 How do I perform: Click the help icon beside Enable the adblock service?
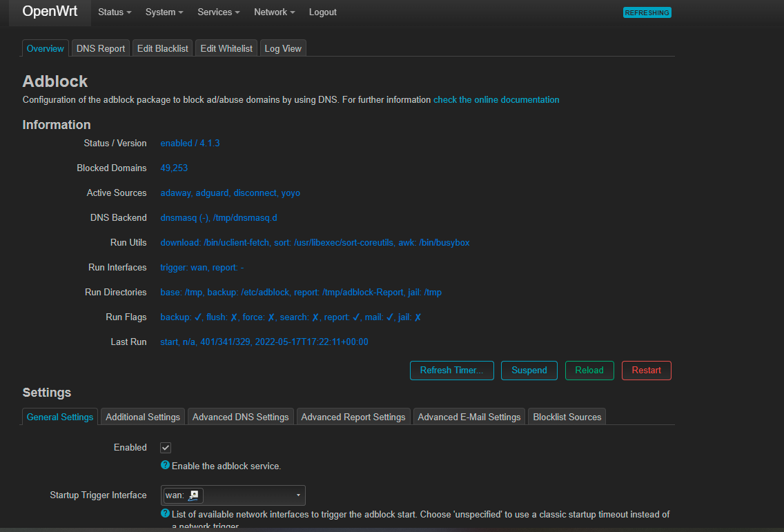click(x=165, y=465)
